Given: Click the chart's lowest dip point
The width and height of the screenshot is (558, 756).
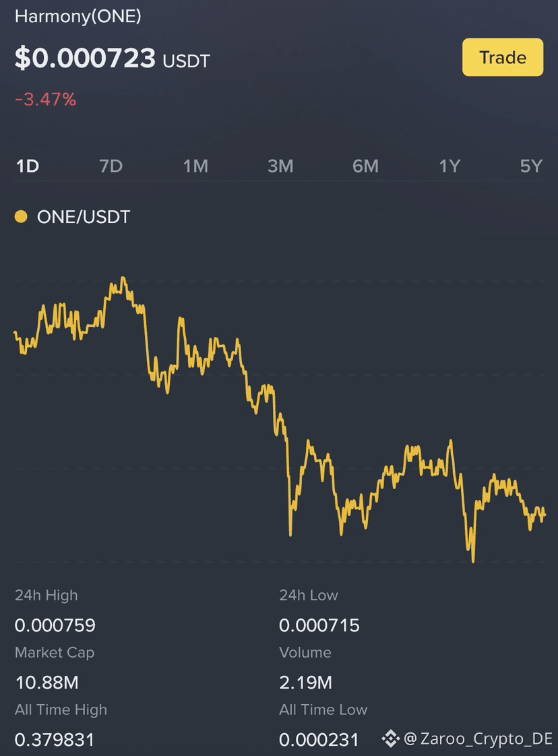Looking at the screenshot, I should coord(473,561).
